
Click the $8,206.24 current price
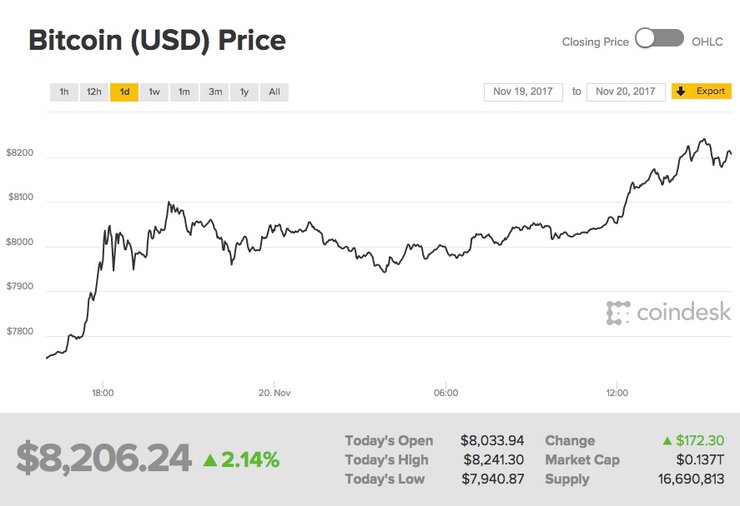[104, 458]
